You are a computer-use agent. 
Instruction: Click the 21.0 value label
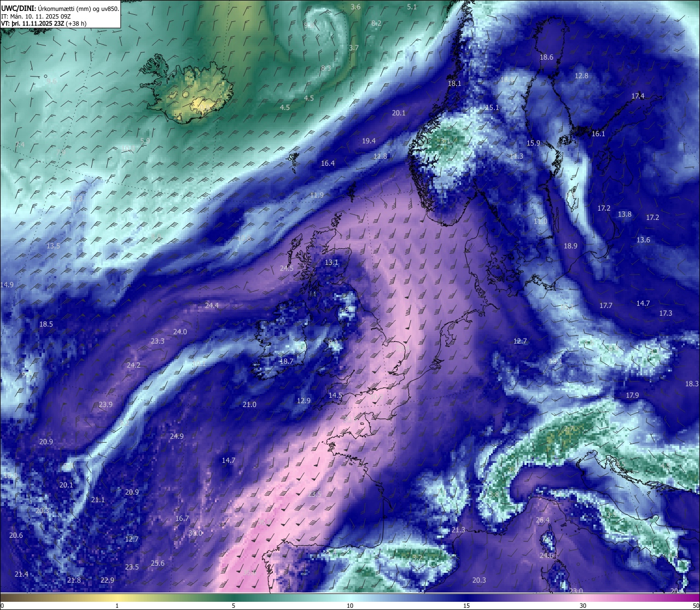pos(249,404)
